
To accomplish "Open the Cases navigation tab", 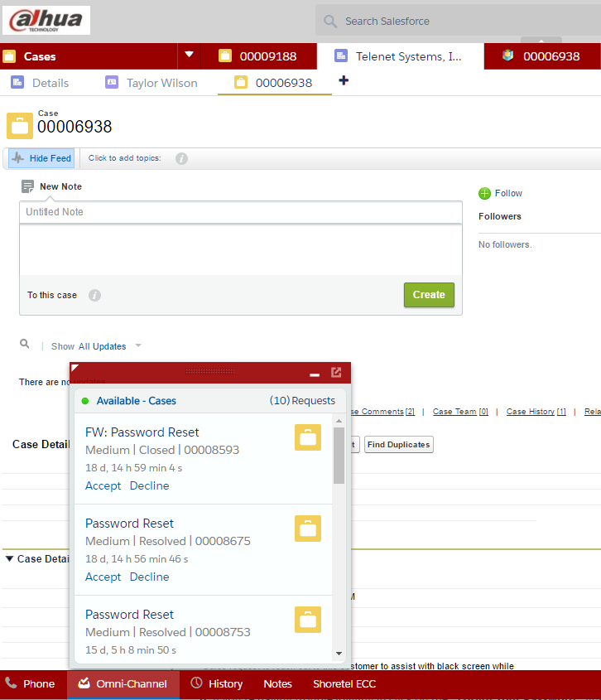I will click(89, 56).
